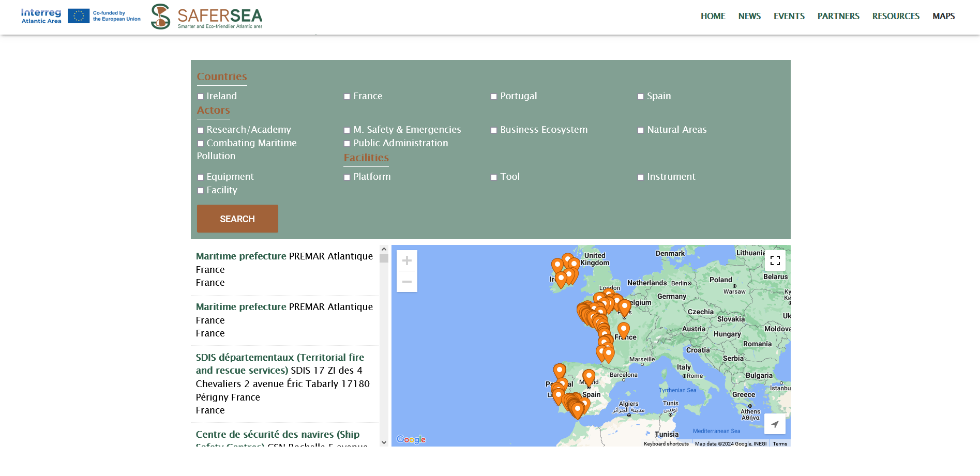Tick Business Ecosystem checkbox
The height and width of the screenshot is (476, 980).
494,130
